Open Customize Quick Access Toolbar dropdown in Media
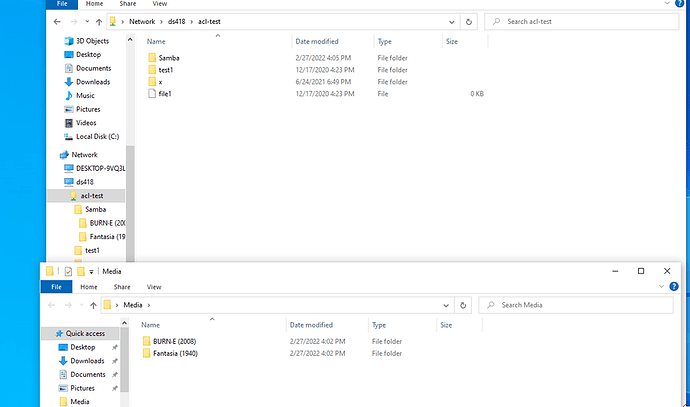 (x=91, y=272)
